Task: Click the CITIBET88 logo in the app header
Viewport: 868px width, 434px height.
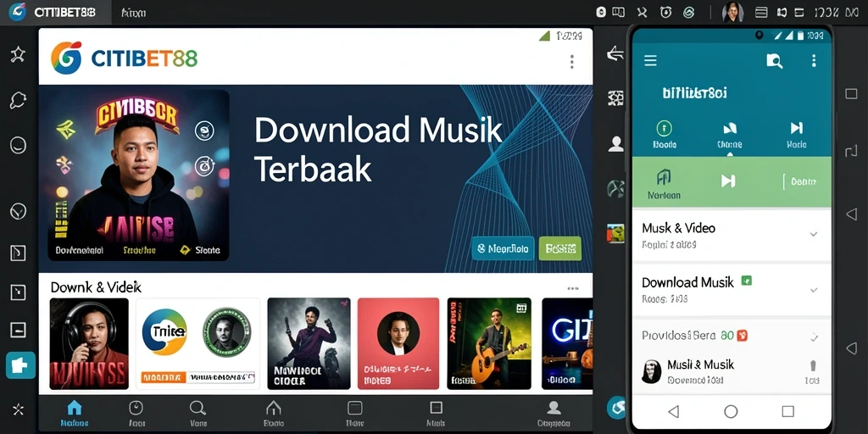Action: 124,58
